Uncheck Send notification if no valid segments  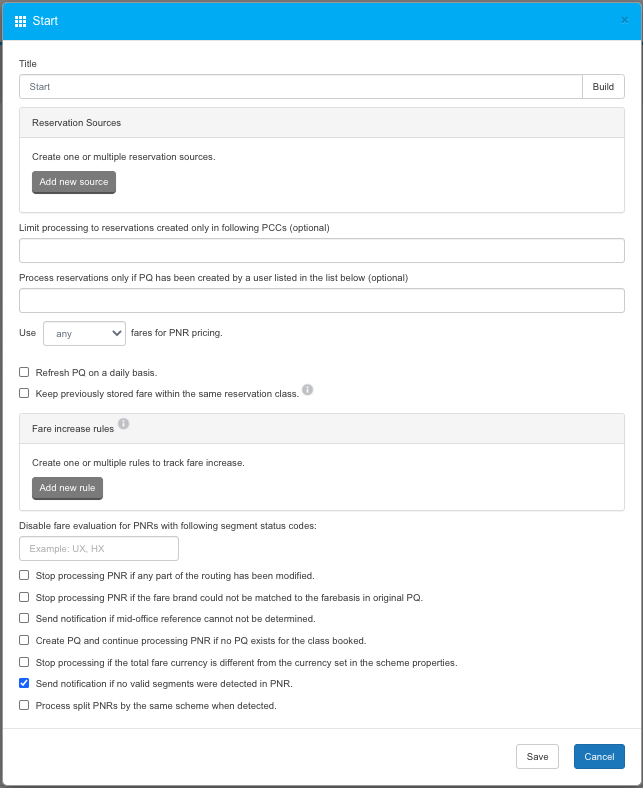coord(24,684)
